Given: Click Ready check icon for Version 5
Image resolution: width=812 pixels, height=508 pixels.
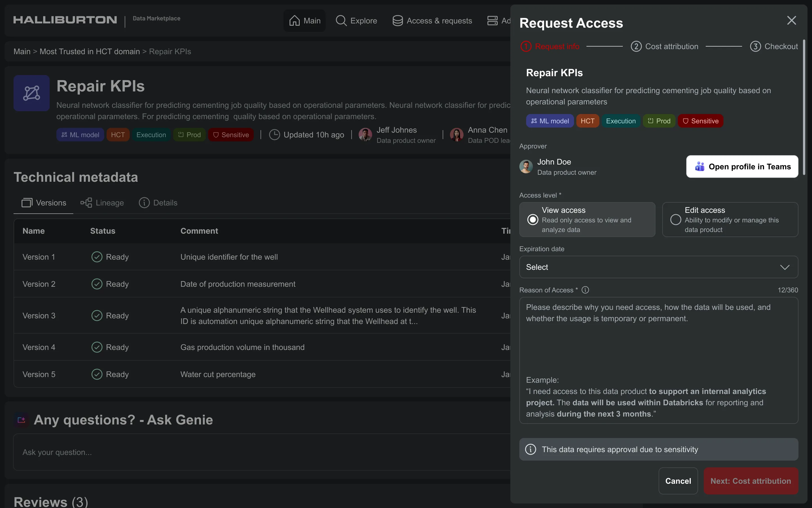Looking at the screenshot, I should coord(97,374).
